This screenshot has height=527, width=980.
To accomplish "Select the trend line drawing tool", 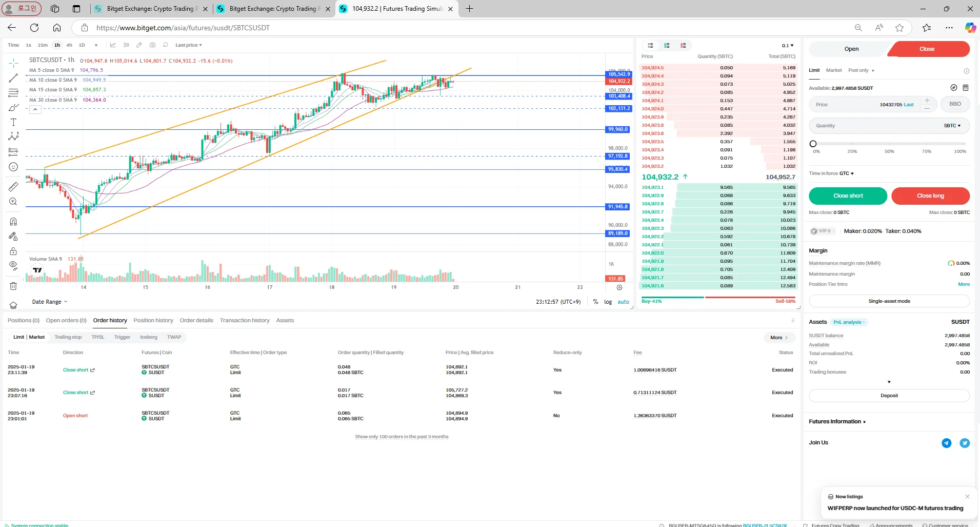I will pos(13,79).
